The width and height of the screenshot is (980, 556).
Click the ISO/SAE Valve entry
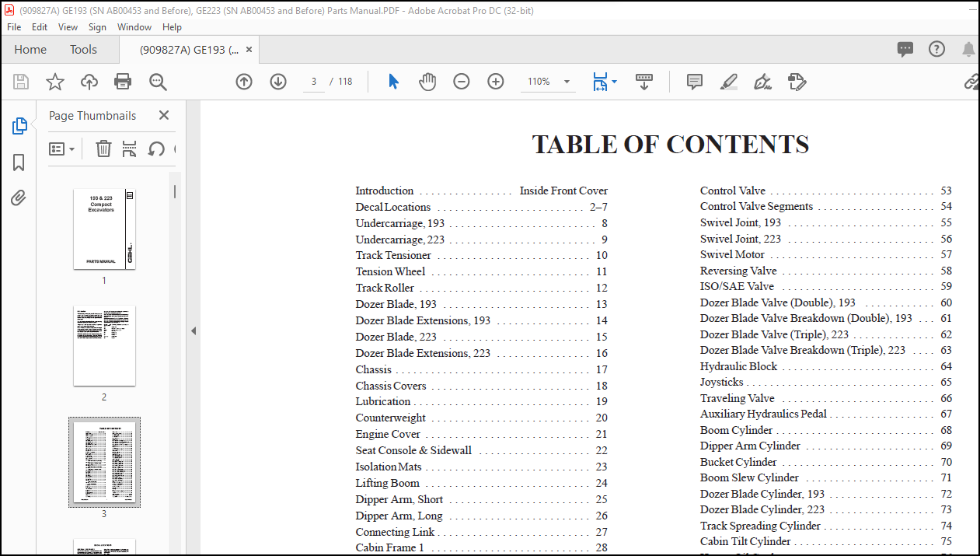point(826,286)
